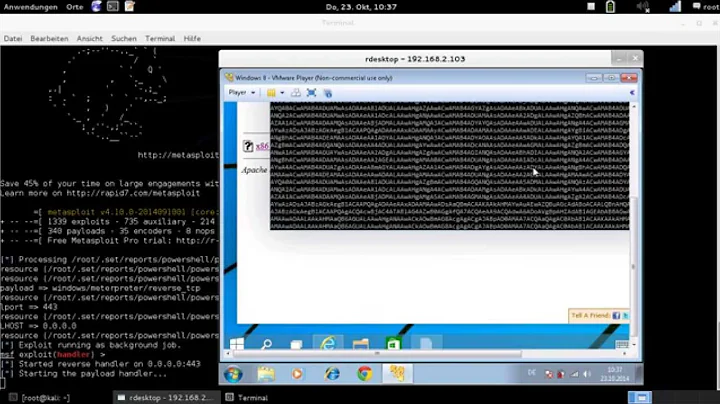Image resolution: width=720 pixels, height=404 pixels.
Task: Open the Ansicht menu in Terminal
Action: 90,39
